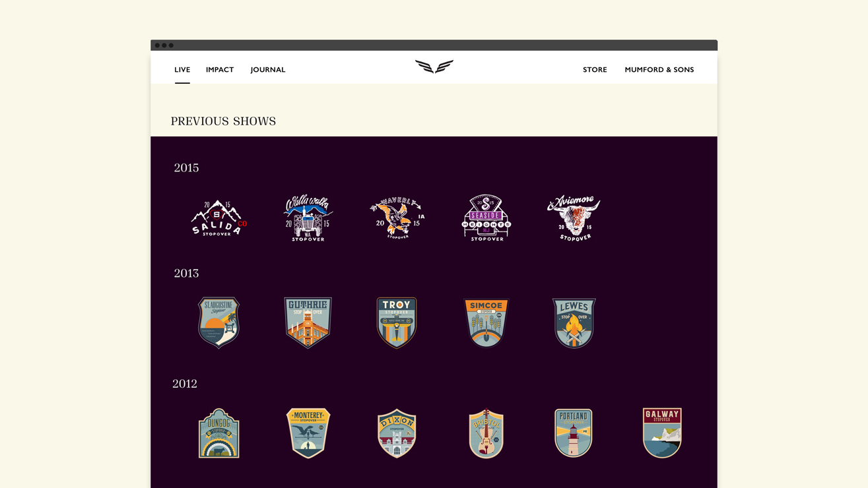Open the Galway 2012 Stopover badge
The image size is (868, 488).
point(662,433)
